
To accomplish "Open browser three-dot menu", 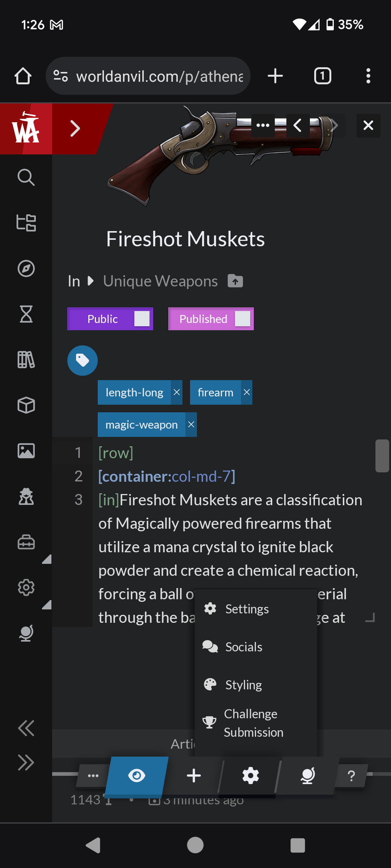I will click(x=368, y=76).
